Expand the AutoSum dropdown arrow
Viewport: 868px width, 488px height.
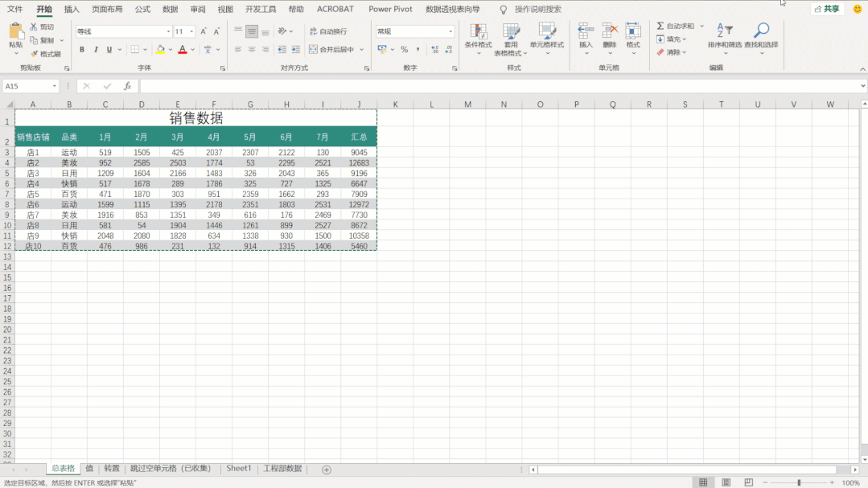pyautogui.click(x=702, y=26)
